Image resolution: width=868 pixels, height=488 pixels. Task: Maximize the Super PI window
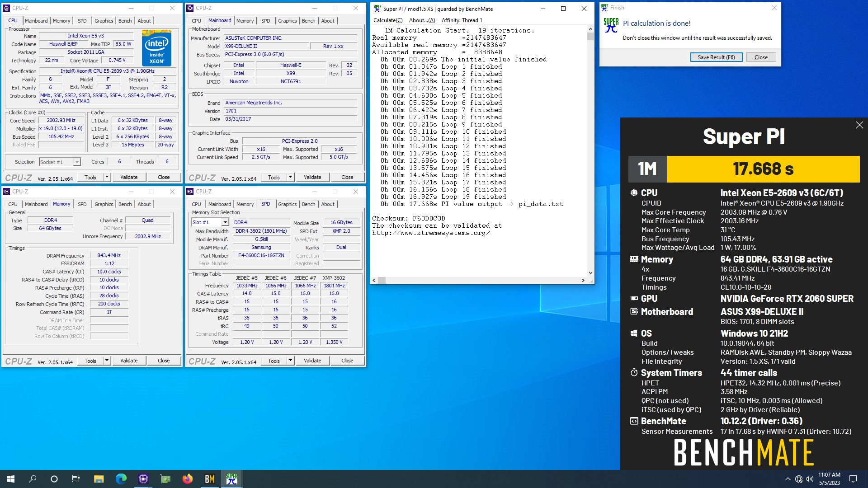click(563, 9)
